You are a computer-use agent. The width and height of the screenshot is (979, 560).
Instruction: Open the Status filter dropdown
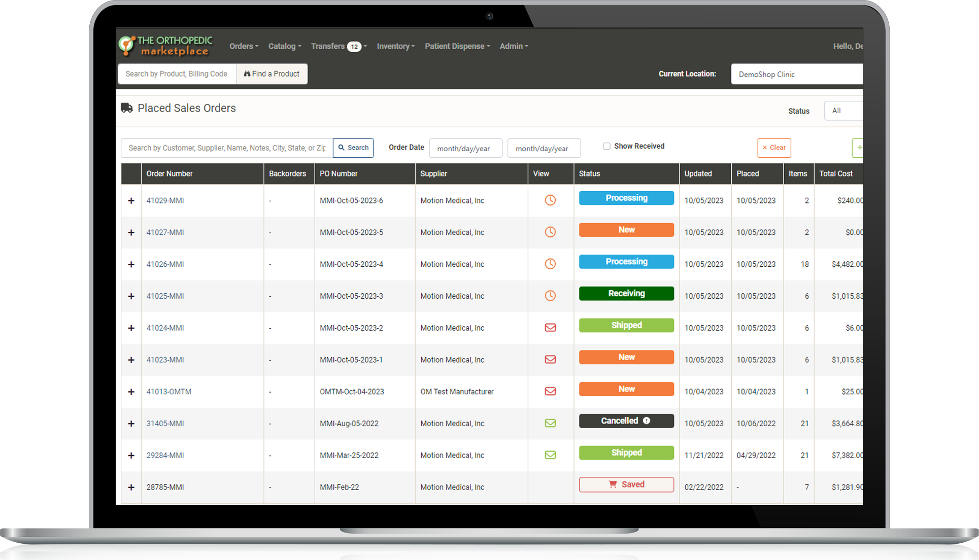point(843,111)
